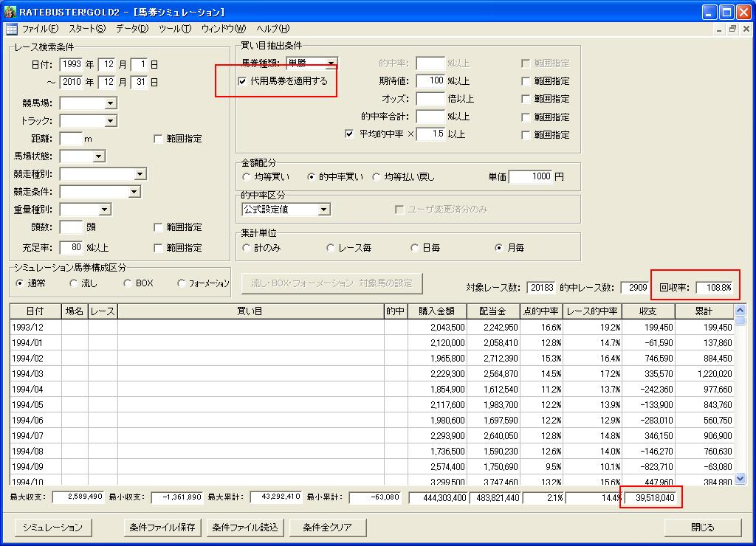Enable 範囲指定 for 頭数
756x546 pixels.
(158, 227)
